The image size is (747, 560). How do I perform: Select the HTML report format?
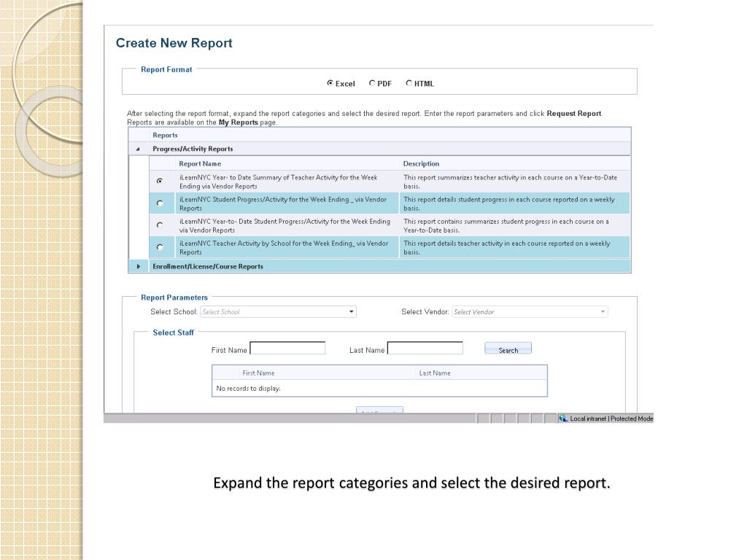coord(409,83)
